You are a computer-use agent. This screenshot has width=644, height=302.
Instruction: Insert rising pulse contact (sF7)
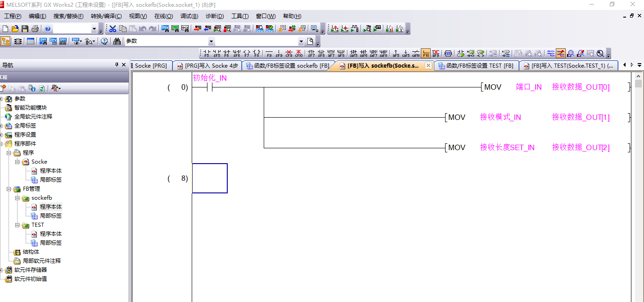pos(311,53)
